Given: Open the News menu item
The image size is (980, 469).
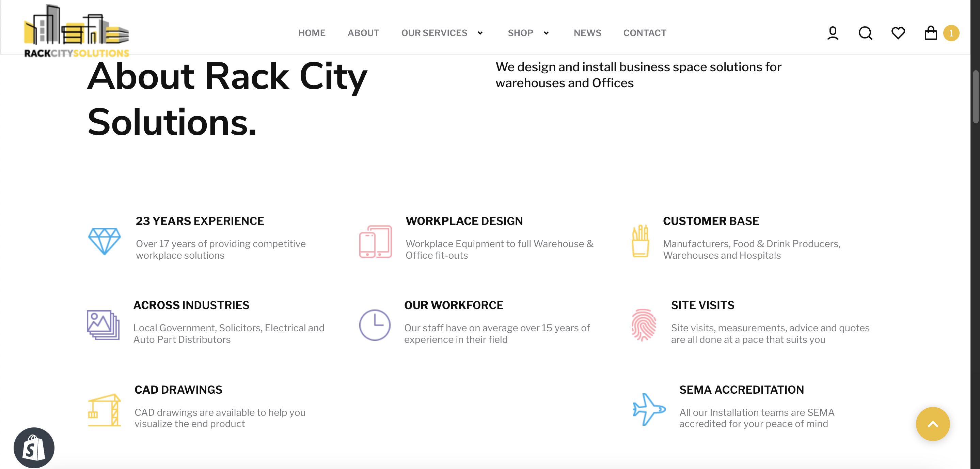Looking at the screenshot, I should coord(587,33).
